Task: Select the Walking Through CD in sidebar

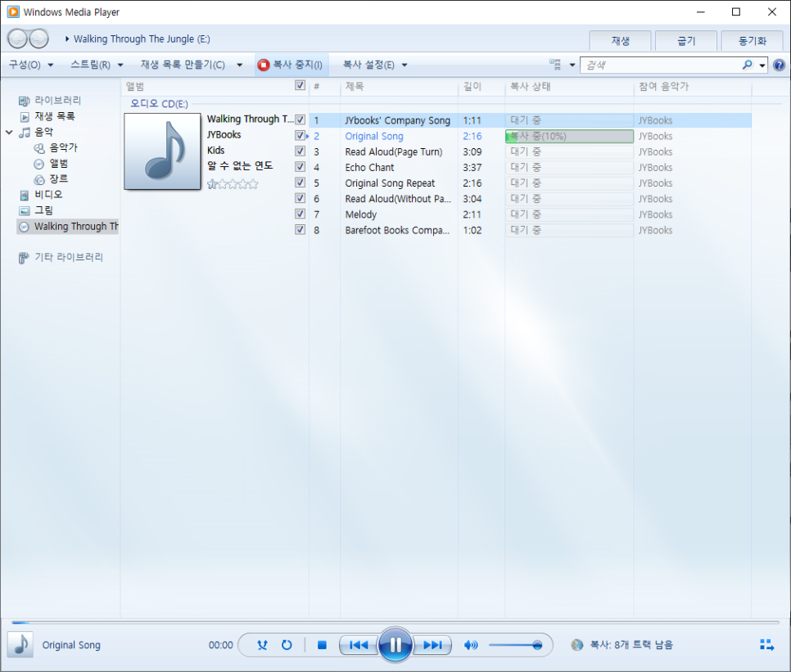Action: (68, 227)
